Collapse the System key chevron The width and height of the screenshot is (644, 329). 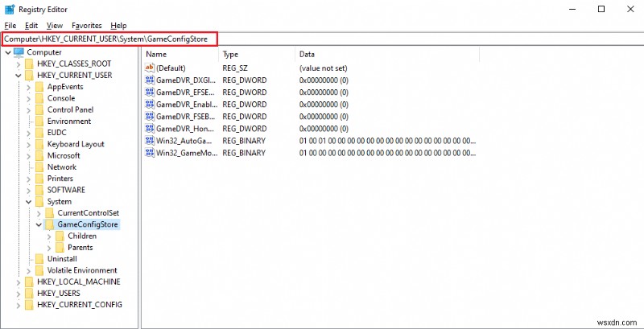28,202
